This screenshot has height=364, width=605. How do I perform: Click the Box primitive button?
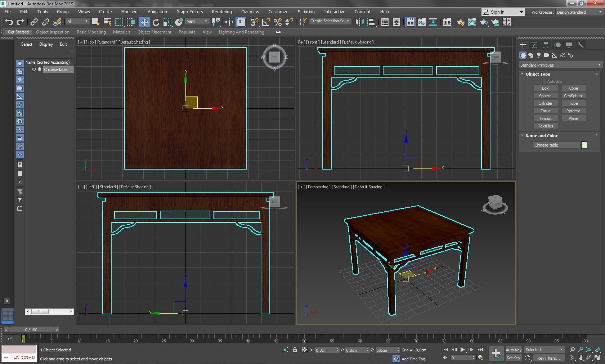[x=545, y=88]
